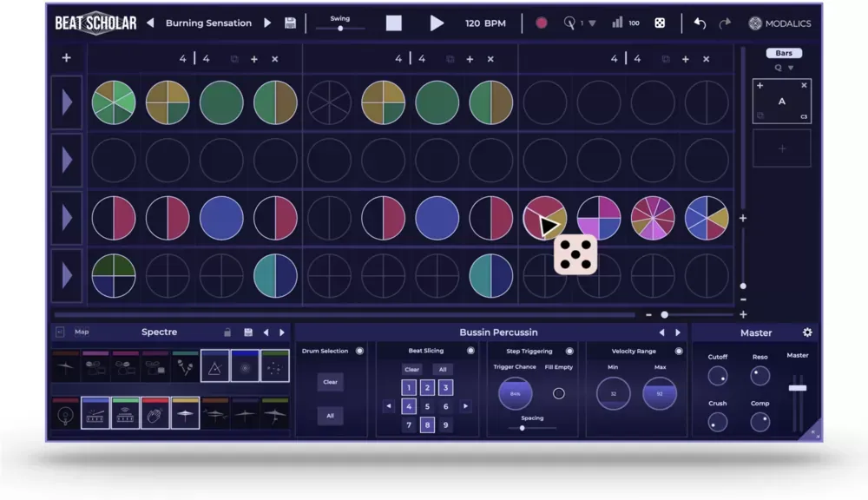This screenshot has height=500, width=868.
Task: Toggle beat slice number 1
Action: coord(409,388)
